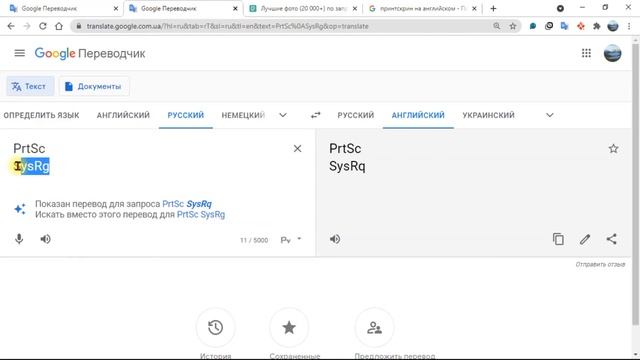The width and height of the screenshot is (640, 360).
Task: Open the media control icon in title bar
Action: point(560,8)
